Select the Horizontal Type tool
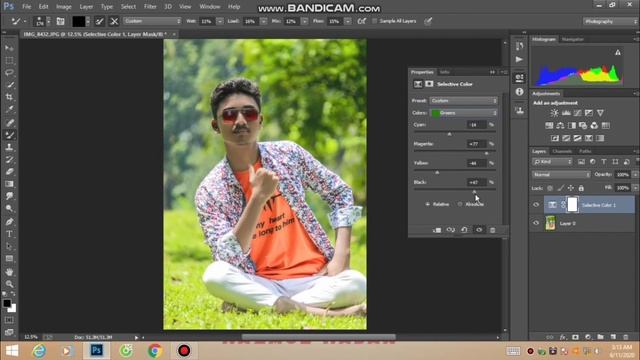This screenshot has width=640, height=360. point(9,234)
